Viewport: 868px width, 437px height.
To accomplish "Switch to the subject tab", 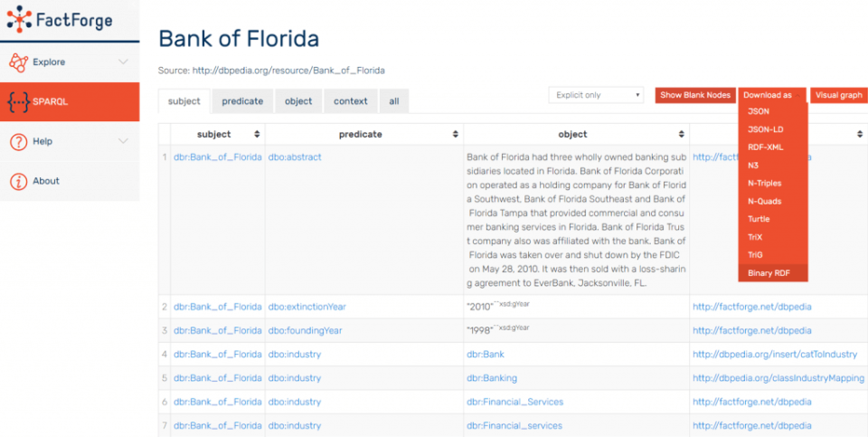I will tap(184, 101).
